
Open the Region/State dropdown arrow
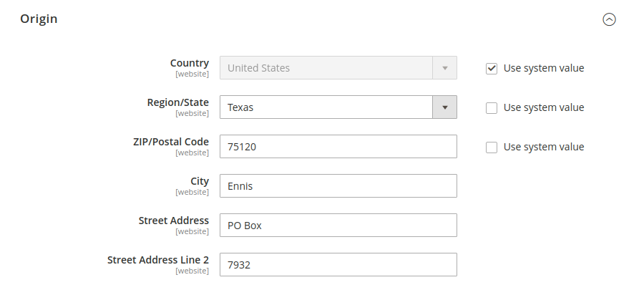(x=444, y=107)
